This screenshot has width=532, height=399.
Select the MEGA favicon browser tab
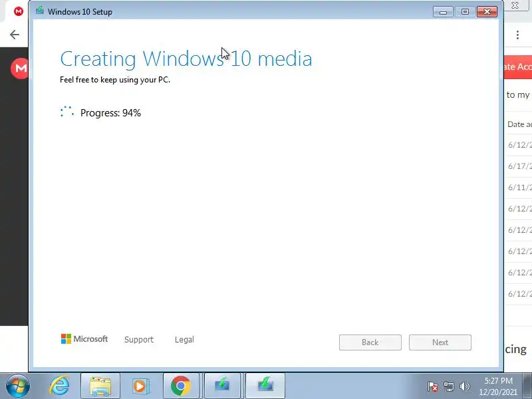(x=19, y=11)
